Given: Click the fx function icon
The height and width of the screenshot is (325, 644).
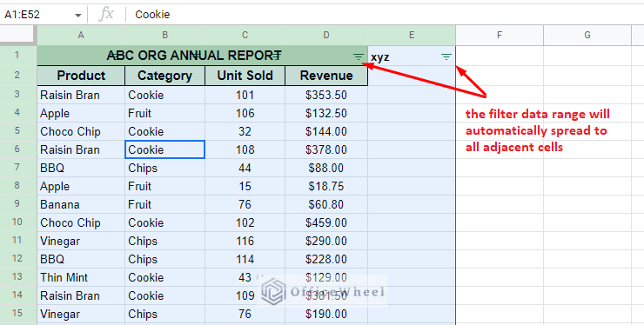Looking at the screenshot, I should point(106,15).
